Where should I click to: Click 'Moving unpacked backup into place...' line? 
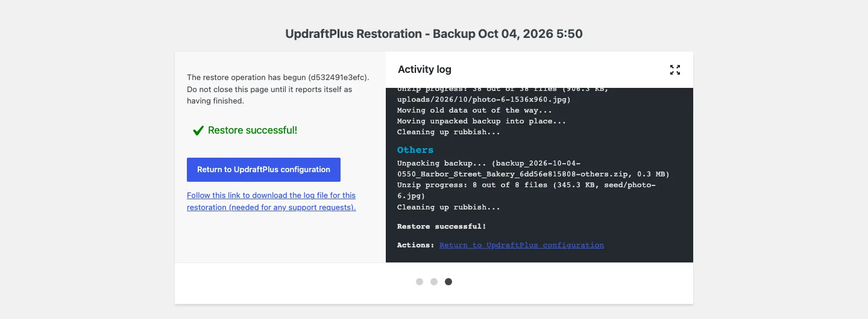click(x=482, y=121)
